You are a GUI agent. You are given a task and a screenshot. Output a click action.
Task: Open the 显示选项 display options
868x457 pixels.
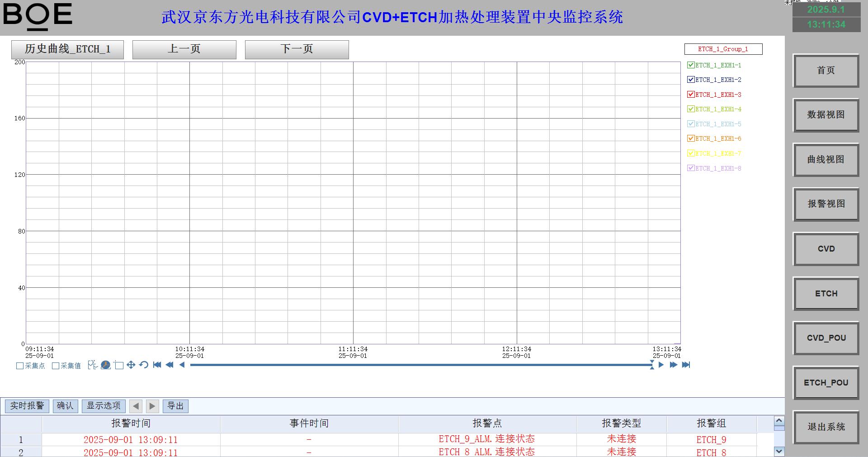tap(104, 406)
